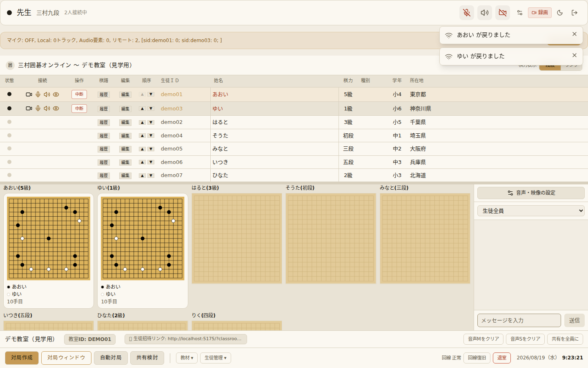588x368 pixels.
Task: Switch to dark mode with the moon icon
Action: 560,13
